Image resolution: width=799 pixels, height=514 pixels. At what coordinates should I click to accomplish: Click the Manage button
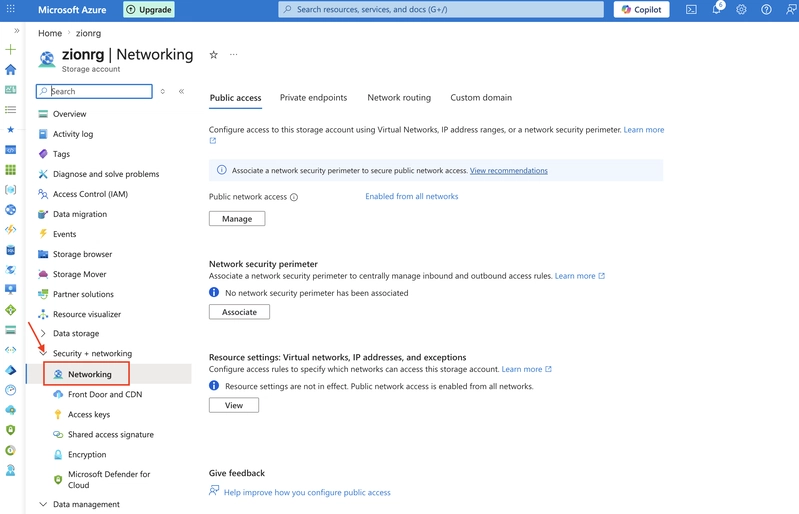(x=237, y=219)
